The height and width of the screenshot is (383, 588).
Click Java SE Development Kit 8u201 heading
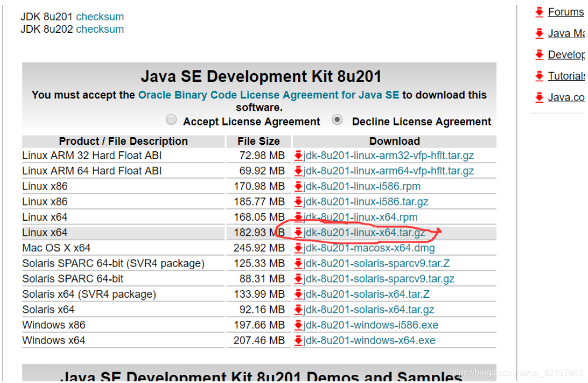261,76
